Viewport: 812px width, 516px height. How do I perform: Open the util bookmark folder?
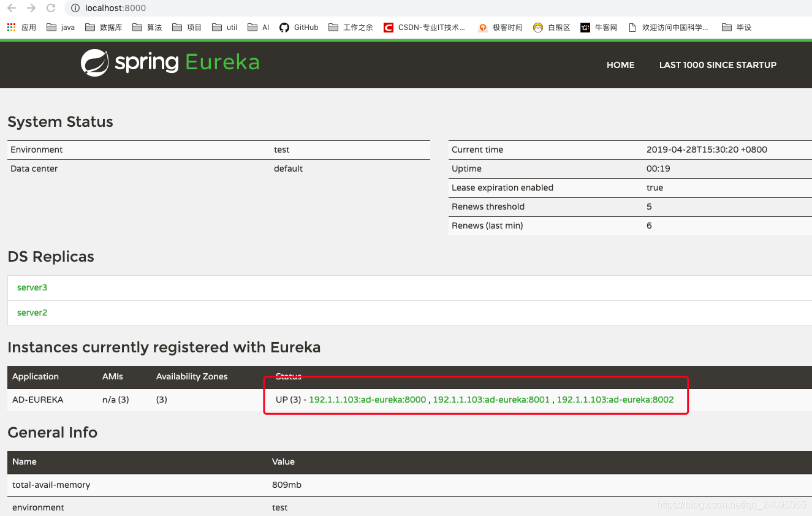[x=224, y=28]
